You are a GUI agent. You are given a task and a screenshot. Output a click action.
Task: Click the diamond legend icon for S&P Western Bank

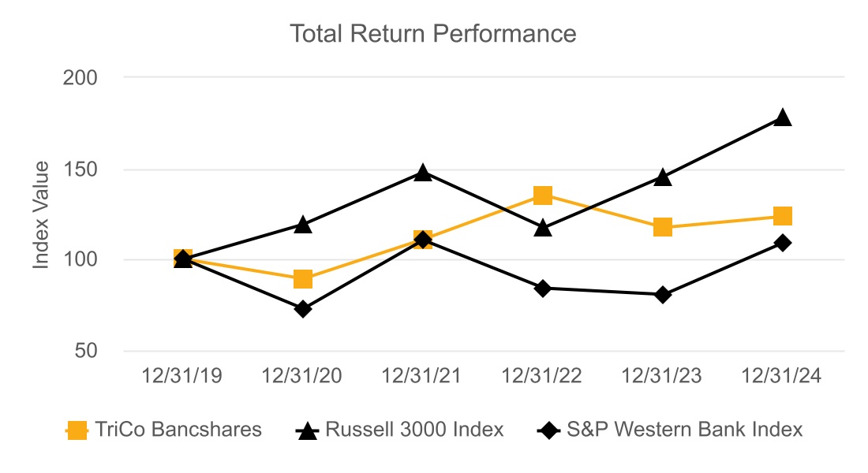(550, 430)
